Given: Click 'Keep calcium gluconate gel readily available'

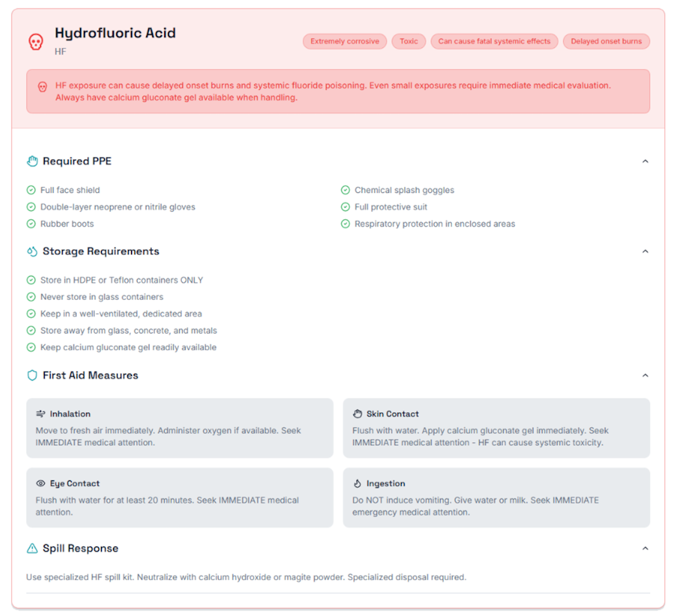Looking at the screenshot, I should [x=128, y=347].
